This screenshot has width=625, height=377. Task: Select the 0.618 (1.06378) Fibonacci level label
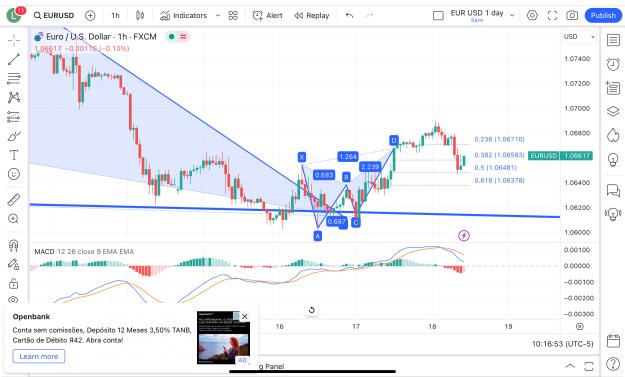coord(499,181)
